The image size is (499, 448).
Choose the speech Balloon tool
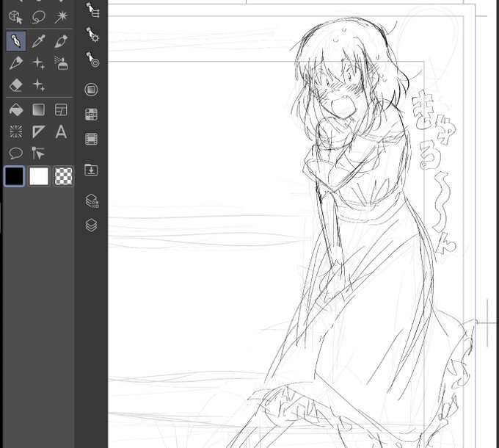(x=15, y=153)
